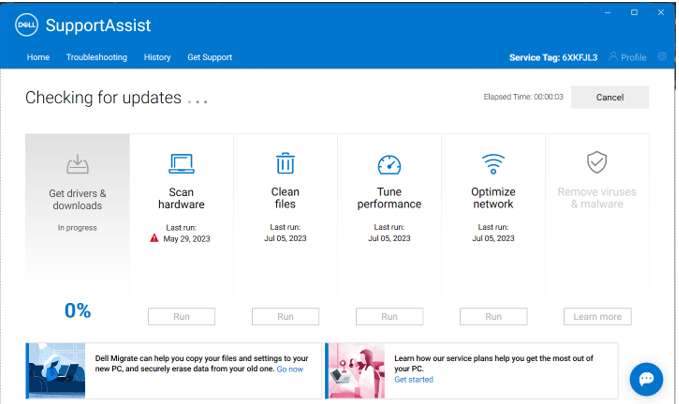Viewport: 679px width, 404px height.
Task: Click the Service Tag: 6XKFJL3 text
Action: click(x=553, y=58)
